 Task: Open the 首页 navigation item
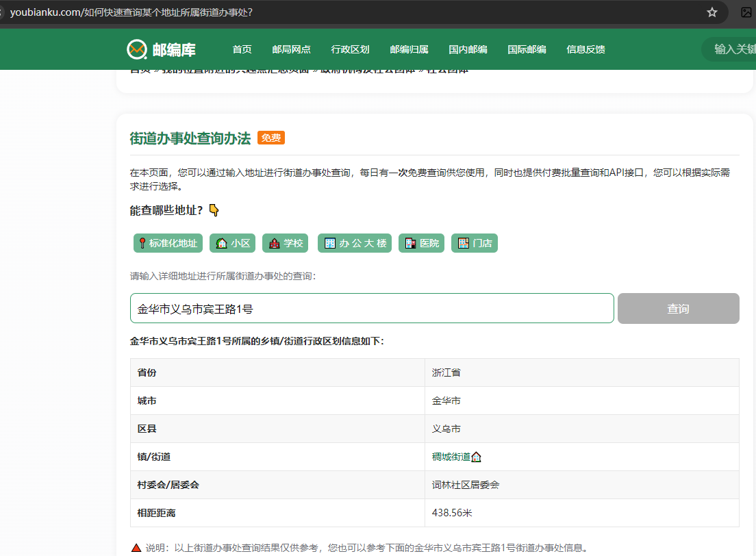242,49
